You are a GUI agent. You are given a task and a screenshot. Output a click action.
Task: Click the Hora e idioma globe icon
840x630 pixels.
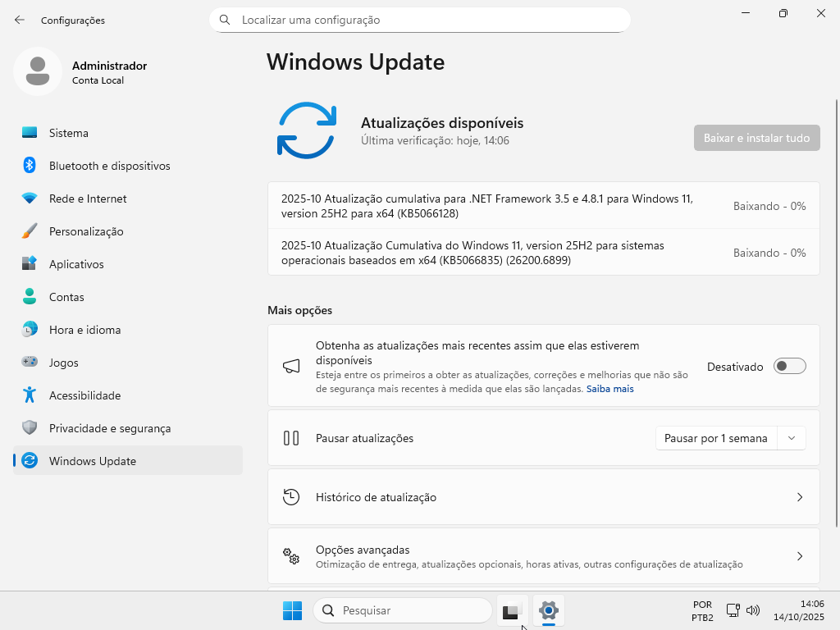30,329
